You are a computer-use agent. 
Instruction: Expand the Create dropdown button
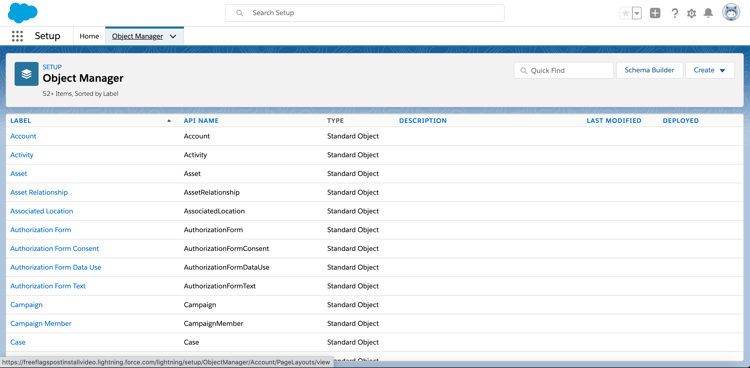pyautogui.click(x=710, y=70)
